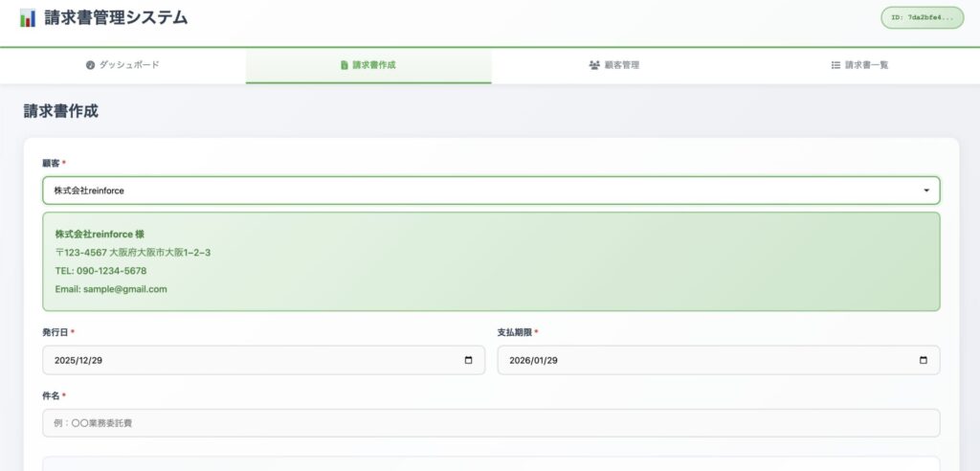Click the 発行日 date value 2025/12/29
The image size is (980, 471).
(79, 360)
